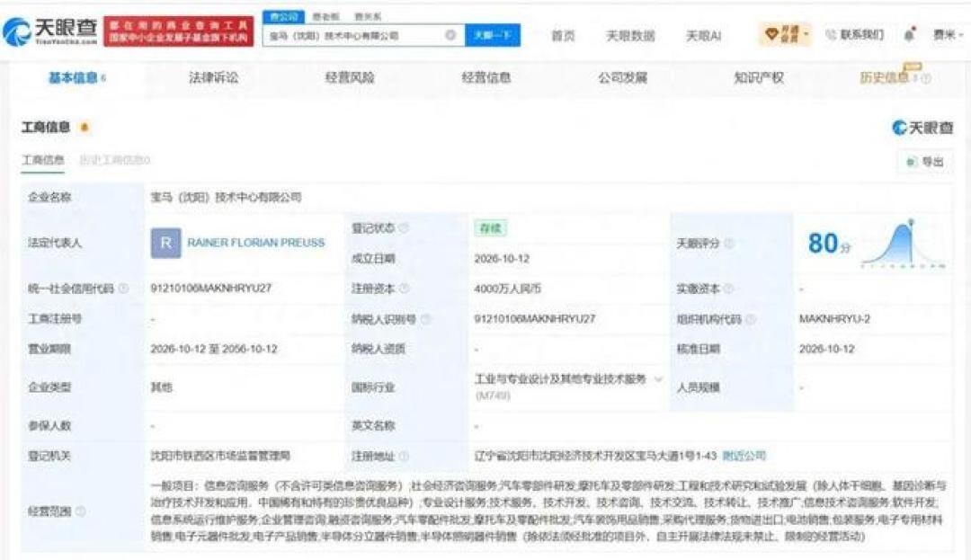Click the help icon beside 纳税人识别号

point(424,319)
